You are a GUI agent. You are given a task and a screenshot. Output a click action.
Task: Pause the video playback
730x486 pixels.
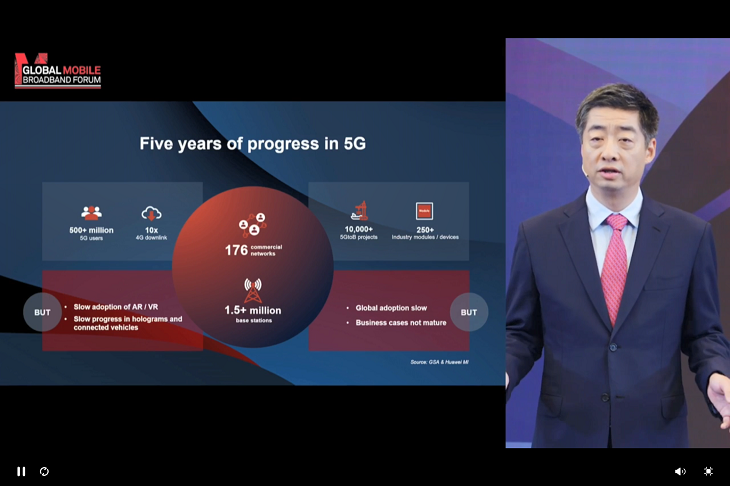coord(21,471)
